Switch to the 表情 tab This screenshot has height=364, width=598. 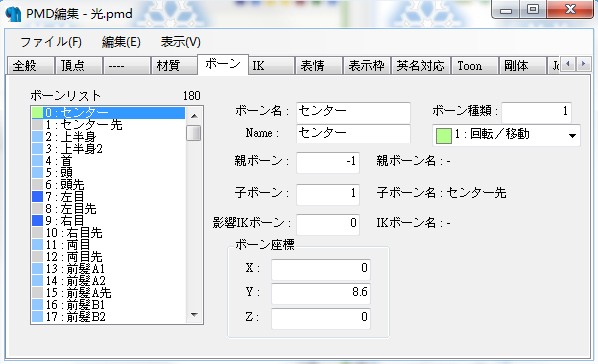pyautogui.click(x=319, y=66)
